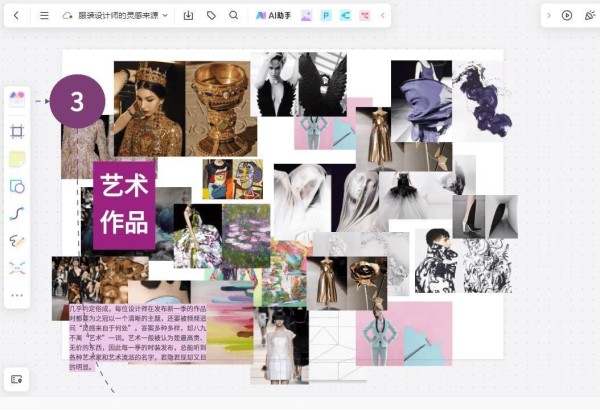Expand the document title dropdown

pyautogui.click(x=164, y=16)
